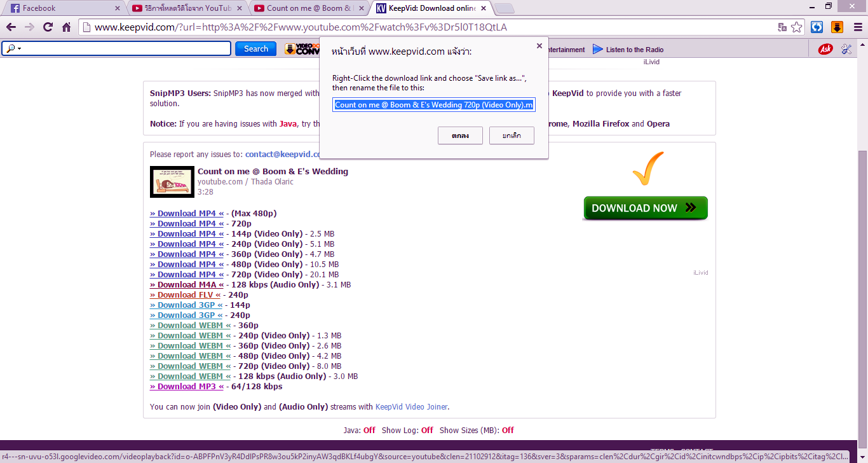Refresh the page with the reload icon
The height and width of the screenshot is (463, 868).
pos(47,27)
